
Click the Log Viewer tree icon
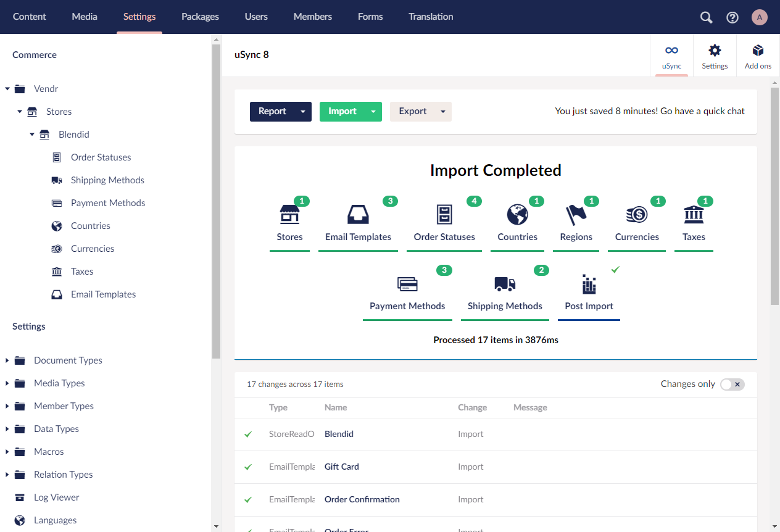click(20, 497)
